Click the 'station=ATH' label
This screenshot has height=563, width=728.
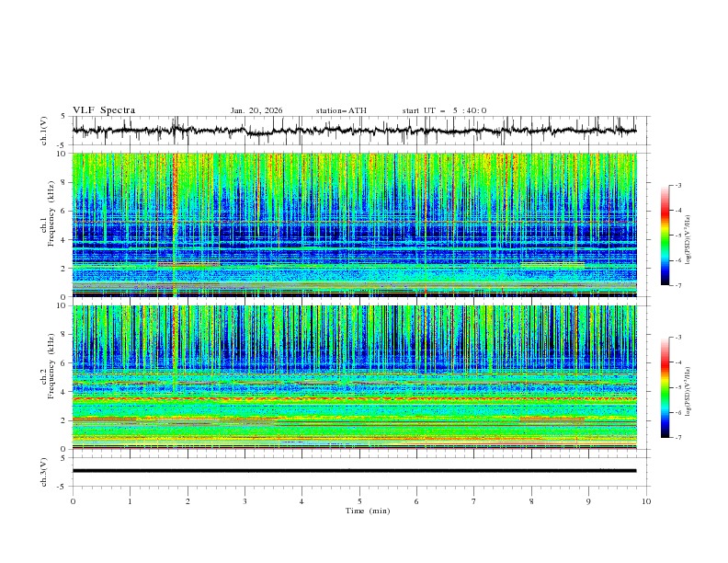coord(341,110)
